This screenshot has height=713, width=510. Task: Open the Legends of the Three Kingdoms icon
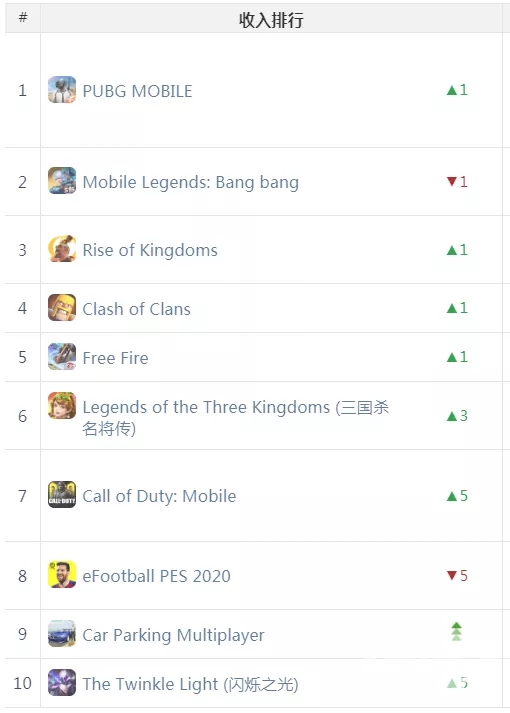click(62, 406)
